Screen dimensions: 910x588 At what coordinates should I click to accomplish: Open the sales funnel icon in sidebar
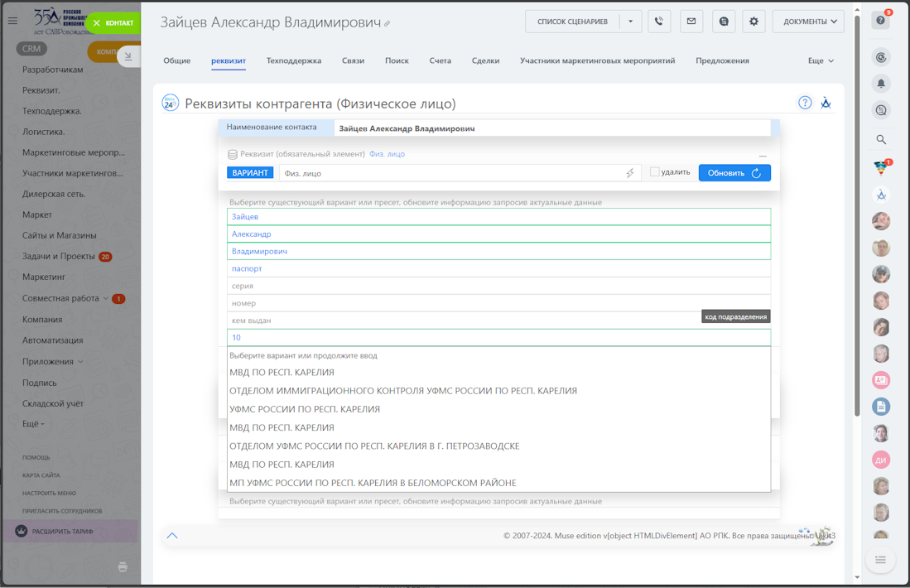(x=881, y=168)
